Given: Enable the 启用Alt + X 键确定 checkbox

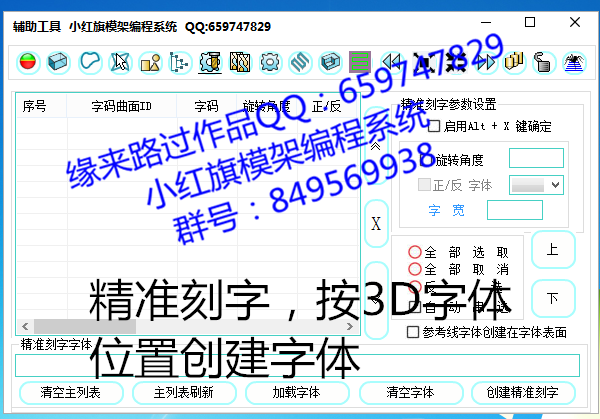Looking at the screenshot, I should point(434,126).
